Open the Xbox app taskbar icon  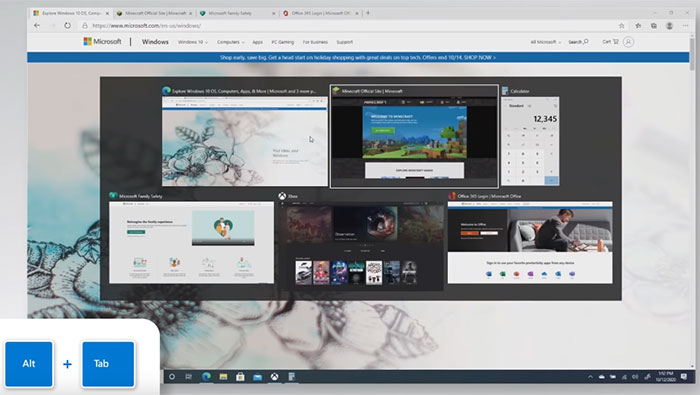pos(274,377)
